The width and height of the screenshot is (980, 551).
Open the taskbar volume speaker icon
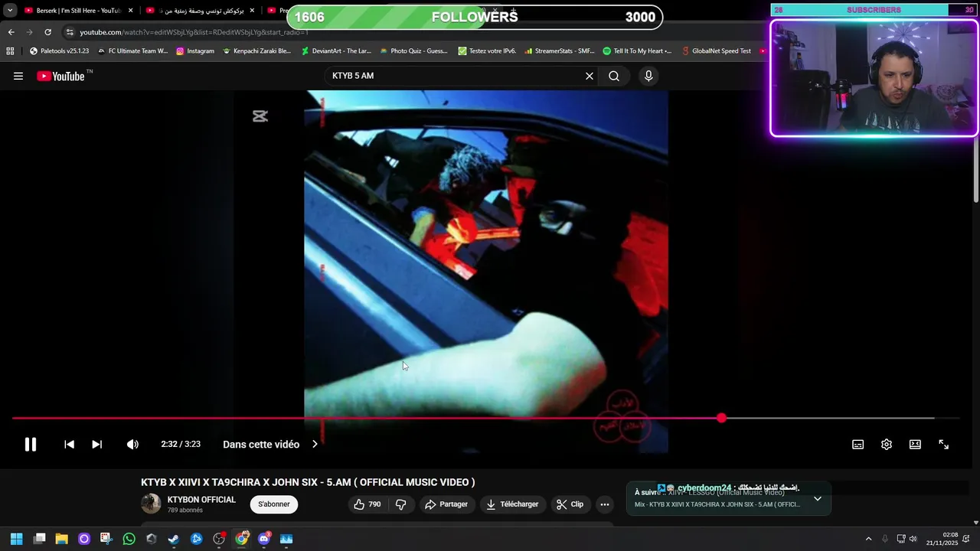pyautogui.click(x=913, y=539)
